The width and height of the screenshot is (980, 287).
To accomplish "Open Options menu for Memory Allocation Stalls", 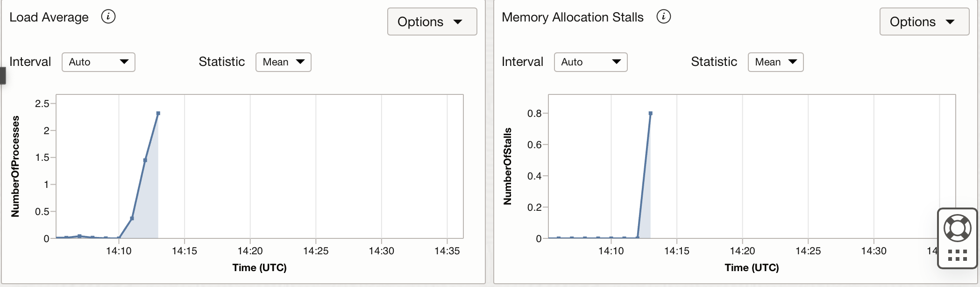I will (924, 22).
